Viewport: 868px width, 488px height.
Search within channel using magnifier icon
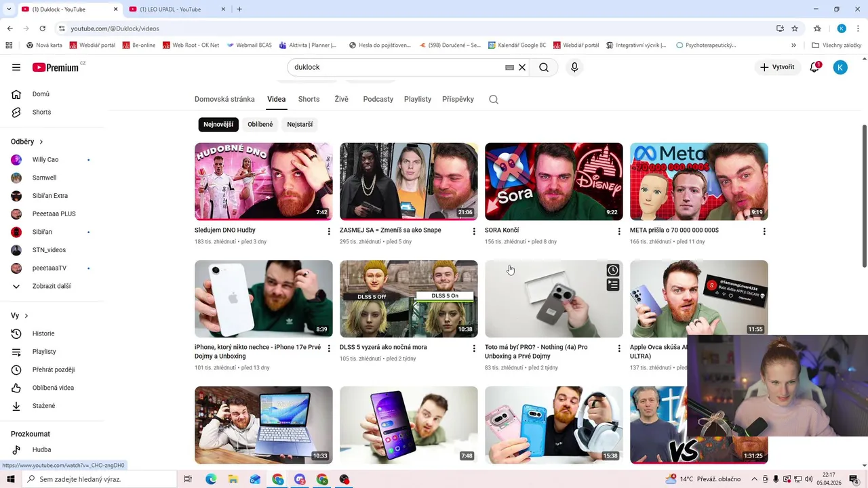(494, 99)
